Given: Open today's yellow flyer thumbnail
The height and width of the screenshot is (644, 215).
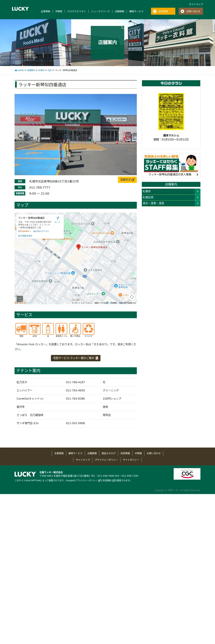Looking at the screenshot, I should click(x=171, y=112).
